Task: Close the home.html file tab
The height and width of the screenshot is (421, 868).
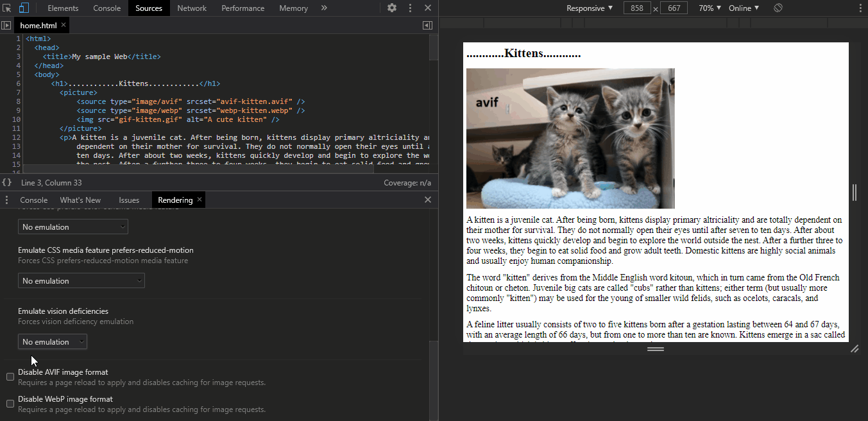Action: point(64,26)
